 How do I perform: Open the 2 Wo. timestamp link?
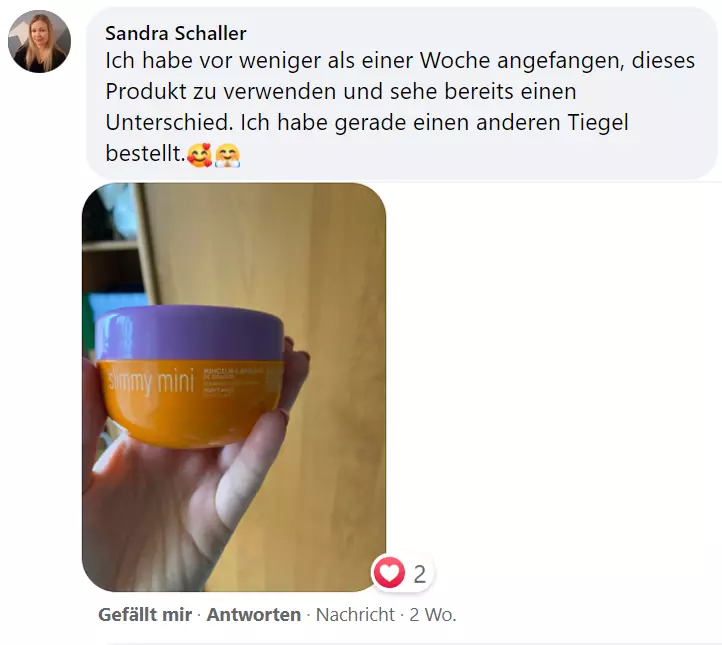pyautogui.click(x=433, y=615)
